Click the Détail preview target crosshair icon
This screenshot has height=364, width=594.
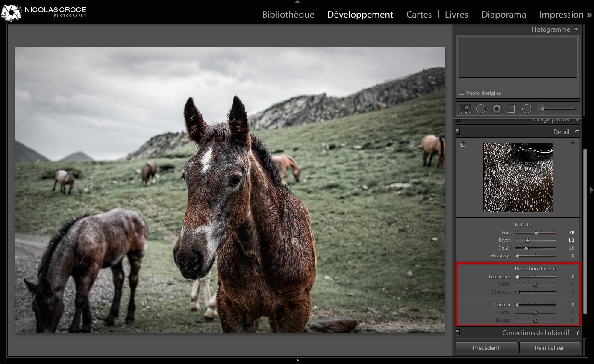[463, 144]
